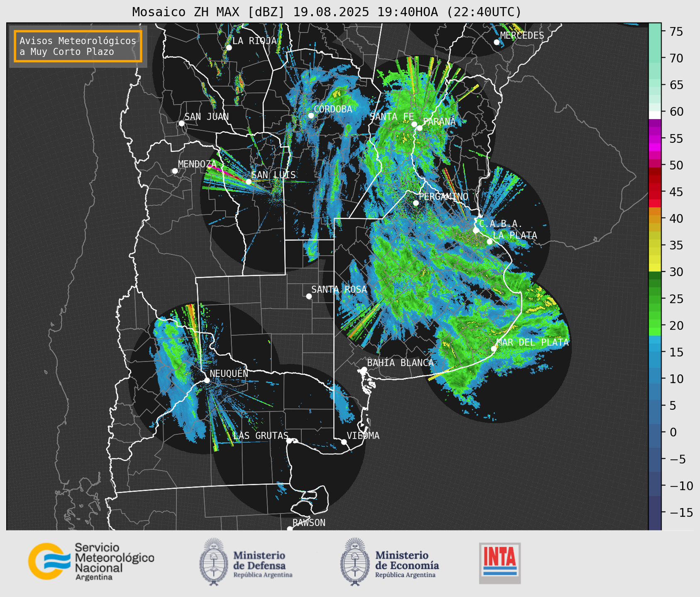Viewport: 700px width, 597px height.
Task: Click the Mar del Plata city label
Action: [x=532, y=343]
